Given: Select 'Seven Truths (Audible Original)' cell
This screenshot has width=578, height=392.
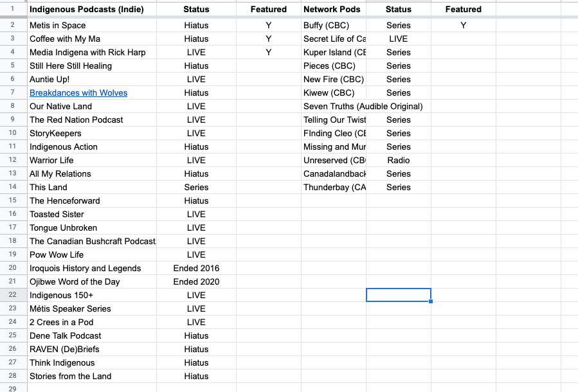Looking at the screenshot, I should [x=334, y=107].
